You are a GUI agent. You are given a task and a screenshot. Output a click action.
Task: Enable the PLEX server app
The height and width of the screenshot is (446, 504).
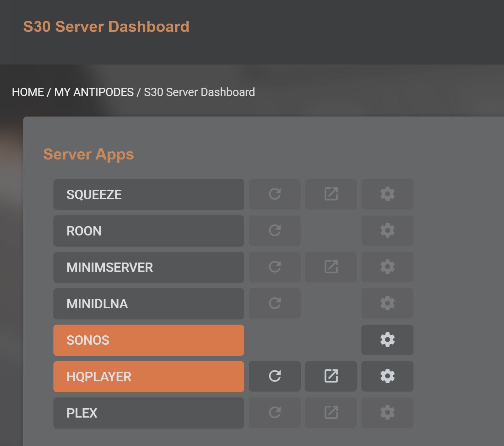tap(148, 413)
